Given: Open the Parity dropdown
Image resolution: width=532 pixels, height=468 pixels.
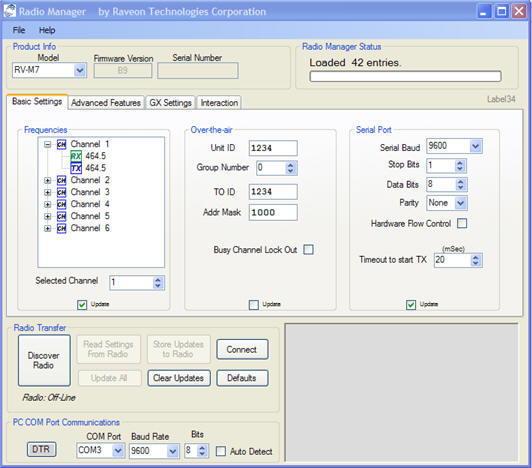Looking at the screenshot, I should click(x=460, y=203).
